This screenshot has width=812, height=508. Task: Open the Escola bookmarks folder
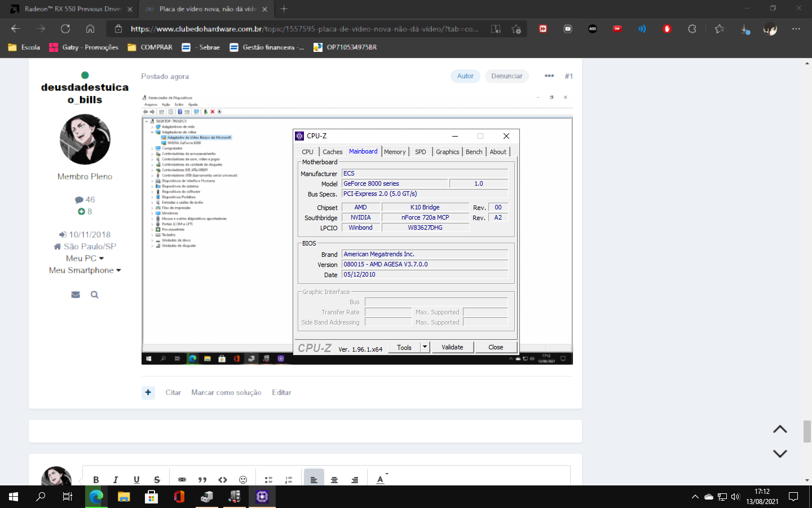point(24,47)
